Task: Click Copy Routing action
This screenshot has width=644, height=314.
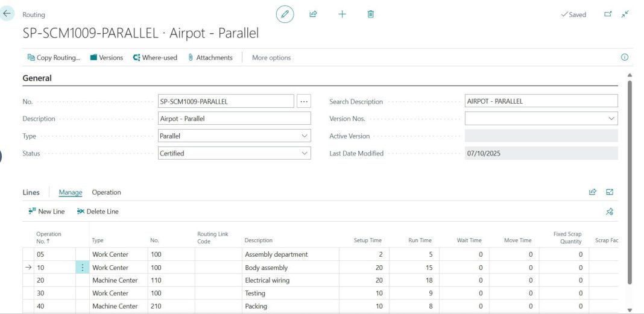Action: click(54, 57)
